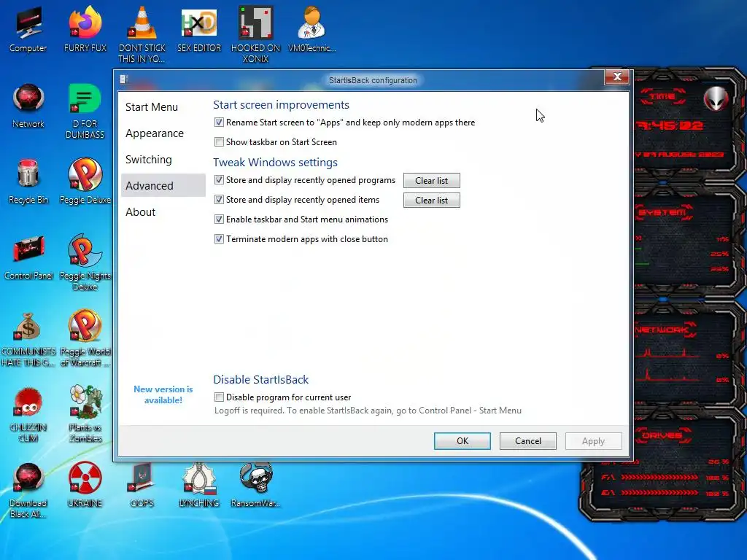Toggle Rename Start screen to Apps checkbox
The height and width of the screenshot is (560, 747).
[x=219, y=122]
